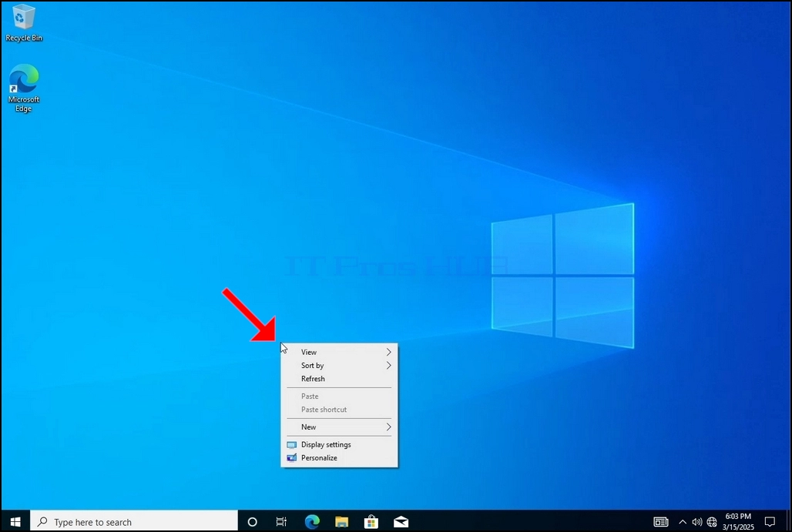The image size is (792, 532).
Task: Select the Microsoft Edge desktop shortcut
Action: pos(23,88)
